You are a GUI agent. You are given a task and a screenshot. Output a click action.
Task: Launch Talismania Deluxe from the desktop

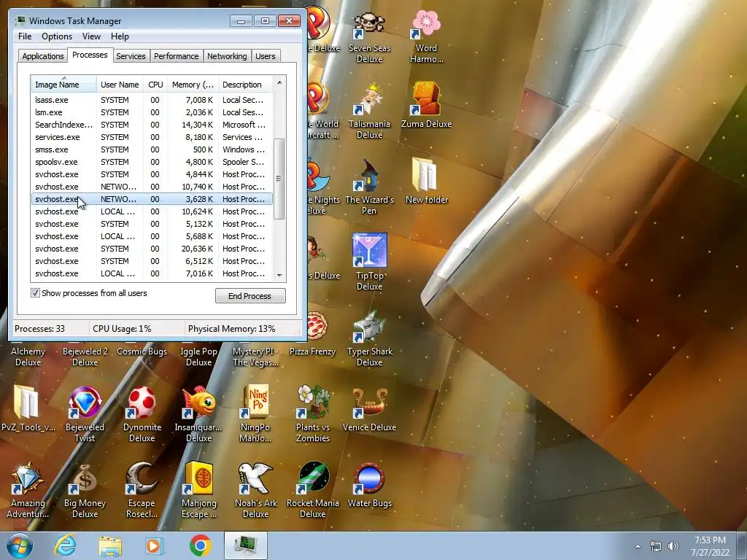pos(369,112)
